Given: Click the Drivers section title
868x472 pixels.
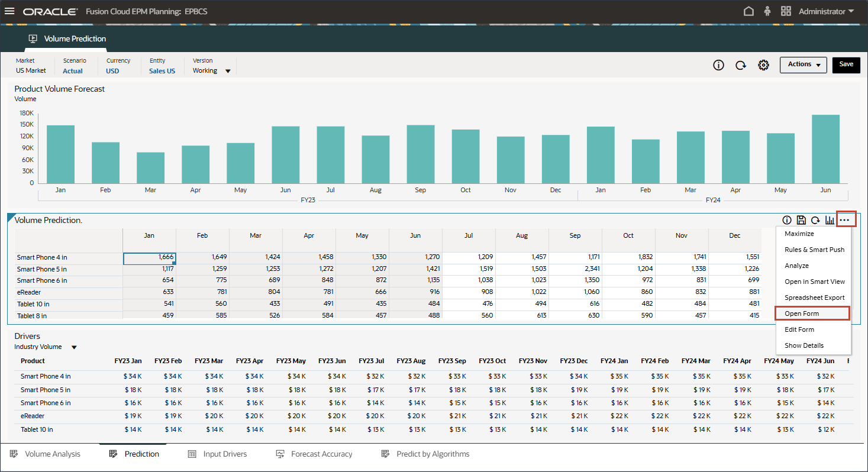Looking at the screenshot, I should [x=27, y=336].
